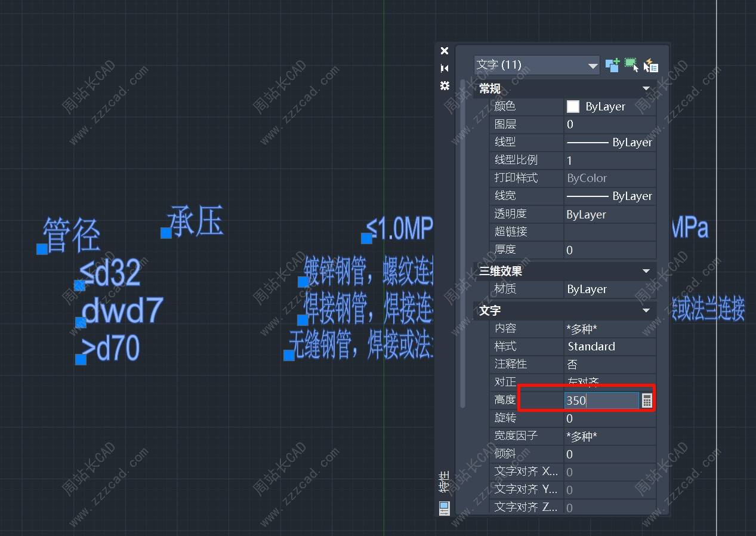This screenshot has width=756, height=536.
Task: Collapse the 文字 properties section
Action: pyautogui.click(x=646, y=311)
